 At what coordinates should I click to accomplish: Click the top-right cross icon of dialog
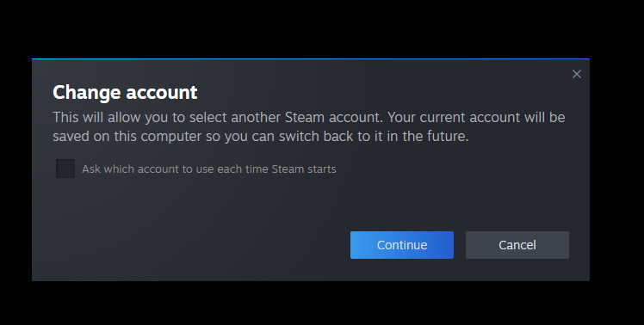(577, 74)
